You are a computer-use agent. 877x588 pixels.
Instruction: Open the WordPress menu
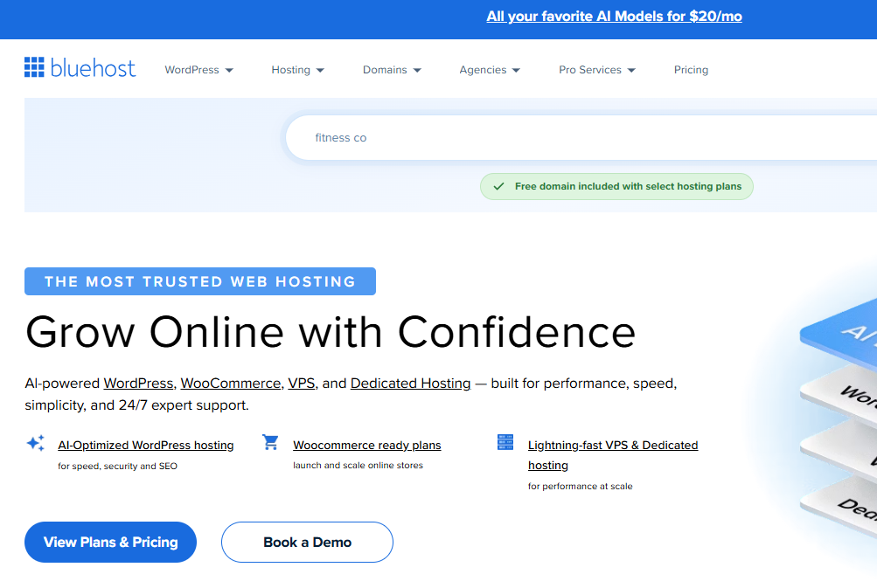click(x=198, y=70)
